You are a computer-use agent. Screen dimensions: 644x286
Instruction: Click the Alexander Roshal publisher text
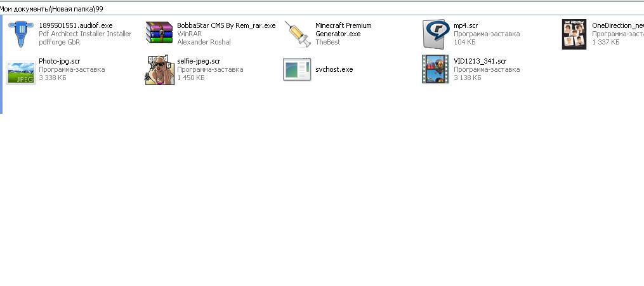click(x=204, y=42)
